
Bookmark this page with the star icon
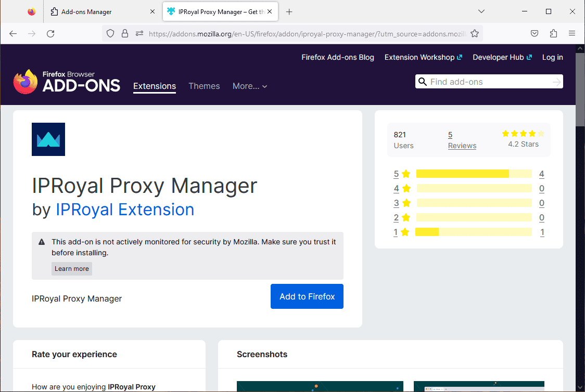[475, 34]
